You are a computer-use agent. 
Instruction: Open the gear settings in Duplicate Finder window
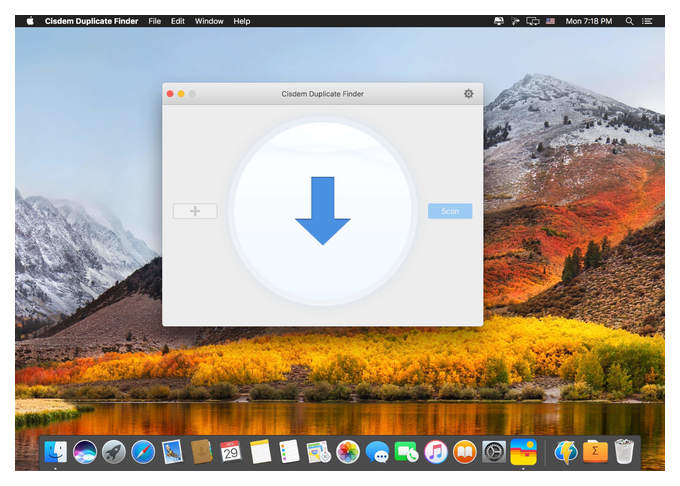click(468, 94)
